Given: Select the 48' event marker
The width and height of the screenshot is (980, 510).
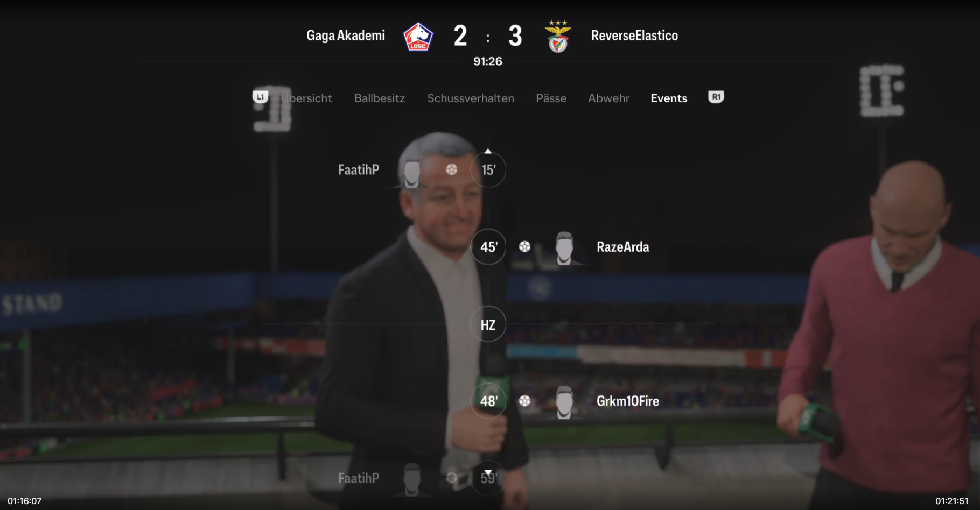Looking at the screenshot, I should tap(488, 401).
